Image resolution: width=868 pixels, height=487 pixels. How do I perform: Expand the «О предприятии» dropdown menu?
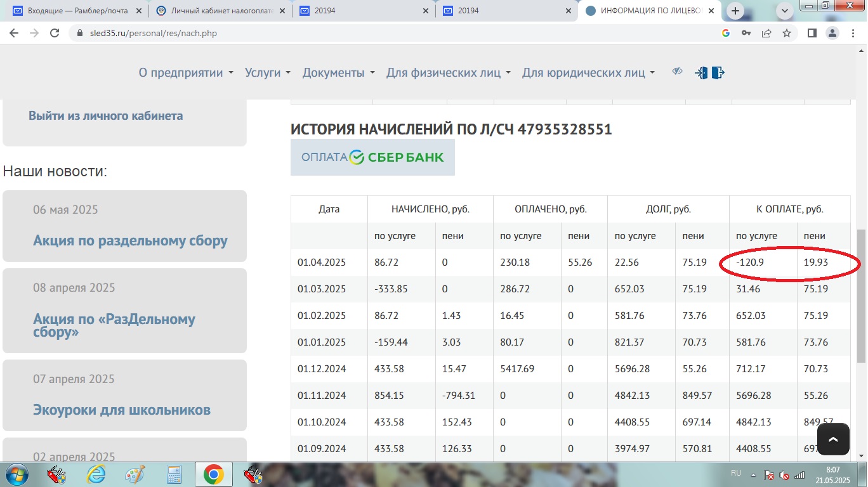click(186, 73)
